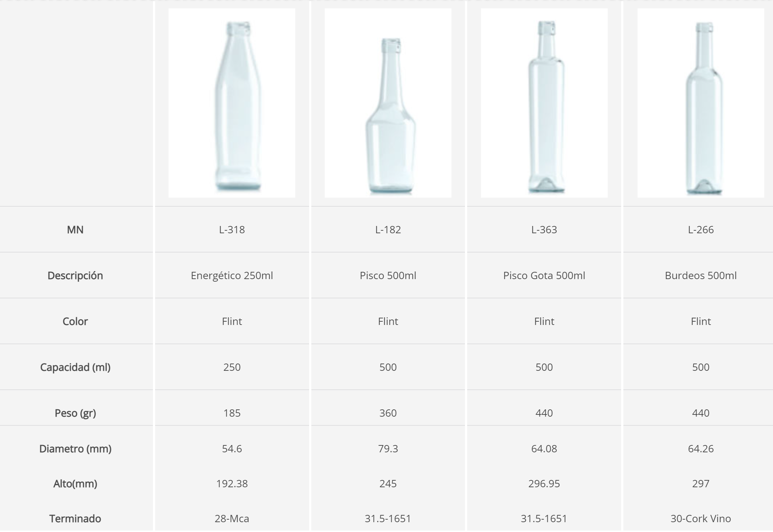Open the Pisco 500ml bottle photo
Viewport: 773px width, 532px height.
[x=388, y=103]
